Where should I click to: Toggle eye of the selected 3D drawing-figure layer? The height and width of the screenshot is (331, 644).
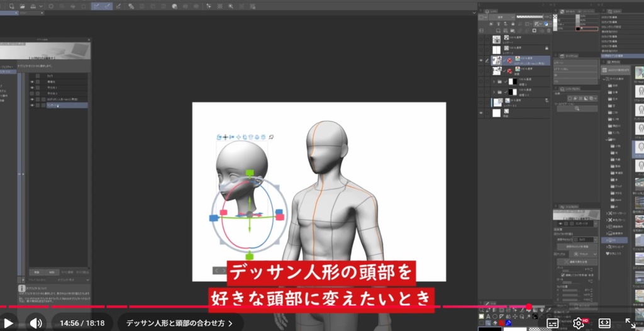point(481,60)
